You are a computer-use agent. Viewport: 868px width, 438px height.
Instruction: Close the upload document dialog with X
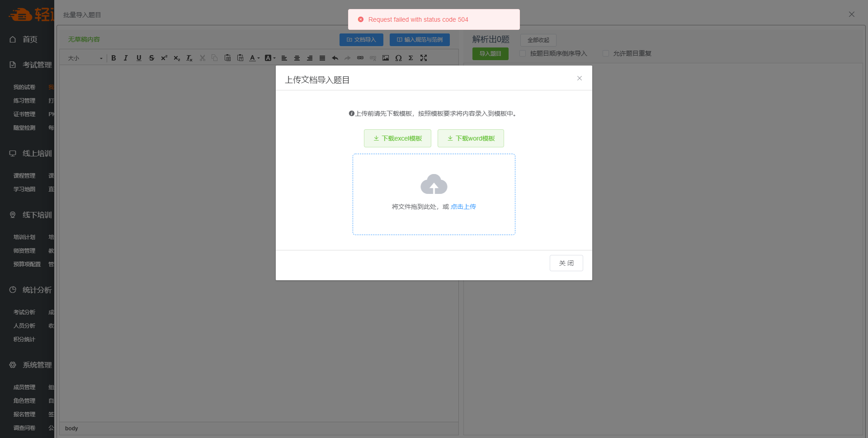point(579,78)
